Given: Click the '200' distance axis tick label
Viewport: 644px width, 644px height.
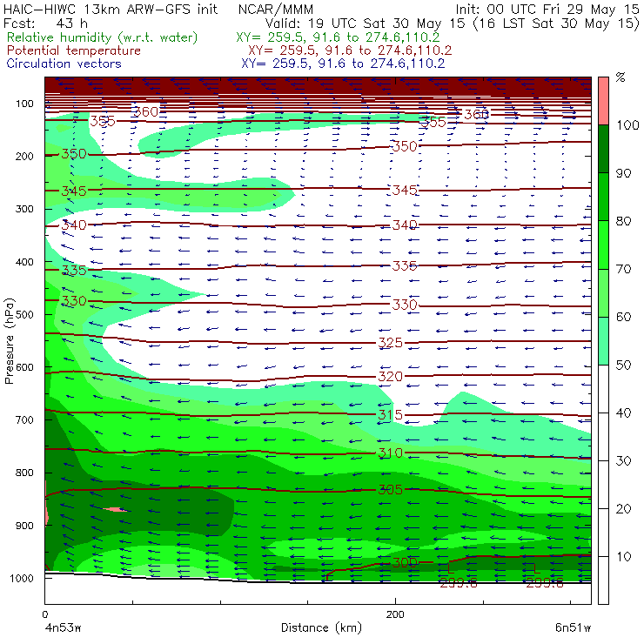Looking at the screenshot, I should click(395, 614).
